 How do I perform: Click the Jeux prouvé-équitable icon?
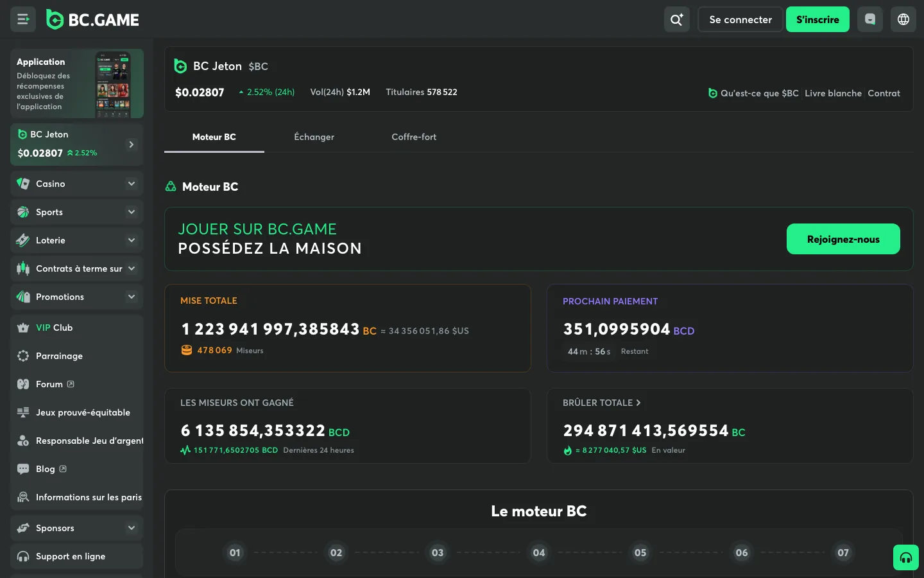click(23, 412)
